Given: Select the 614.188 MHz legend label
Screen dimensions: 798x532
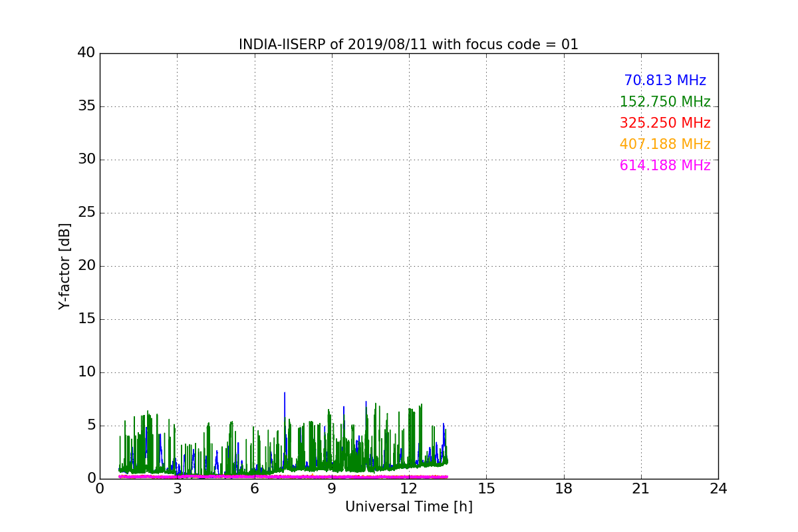Looking at the screenshot, I should (x=665, y=166).
